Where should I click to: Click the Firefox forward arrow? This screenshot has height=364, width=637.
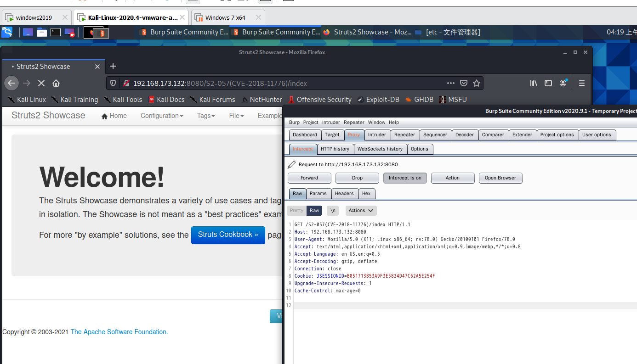pos(27,83)
